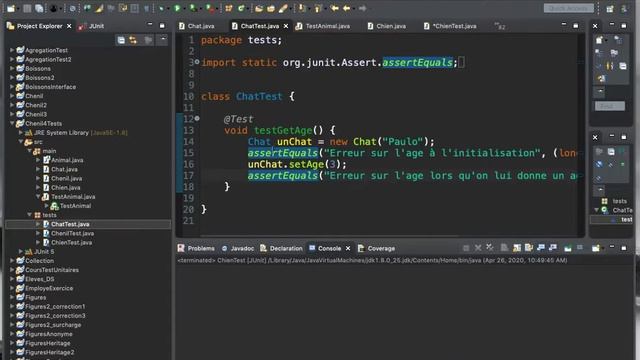The height and width of the screenshot is (360, 640).
Task: Expand the JRE System Library node
Action: point(20,133)
